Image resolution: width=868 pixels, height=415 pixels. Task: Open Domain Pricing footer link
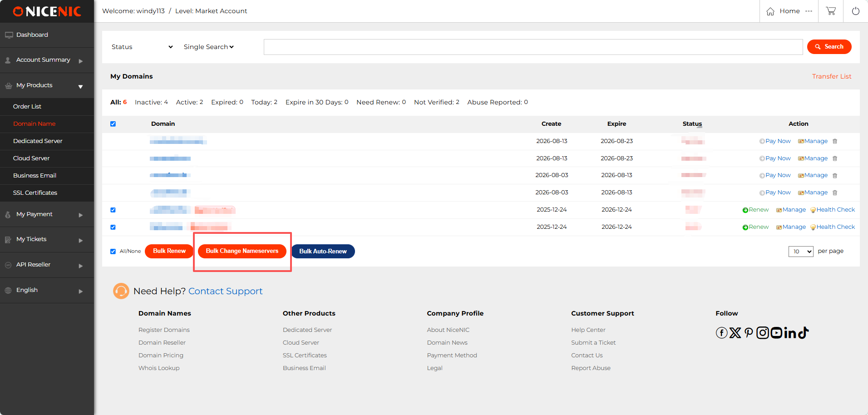(161, 356)
